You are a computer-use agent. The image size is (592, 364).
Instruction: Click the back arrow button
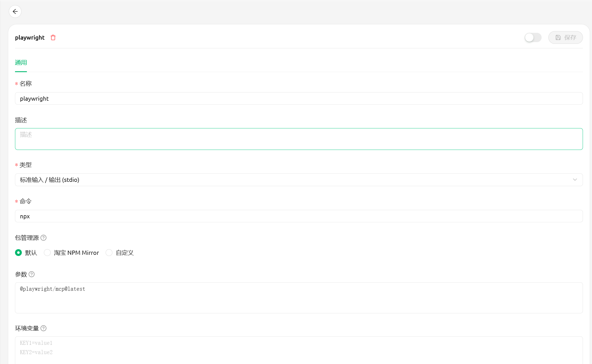(15, 12)
